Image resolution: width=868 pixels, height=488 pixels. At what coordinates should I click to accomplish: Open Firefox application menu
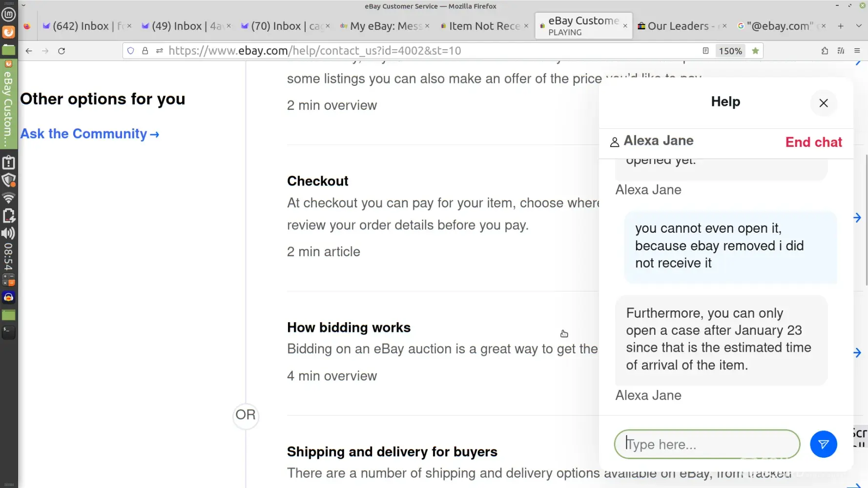[x=857, y=51]
